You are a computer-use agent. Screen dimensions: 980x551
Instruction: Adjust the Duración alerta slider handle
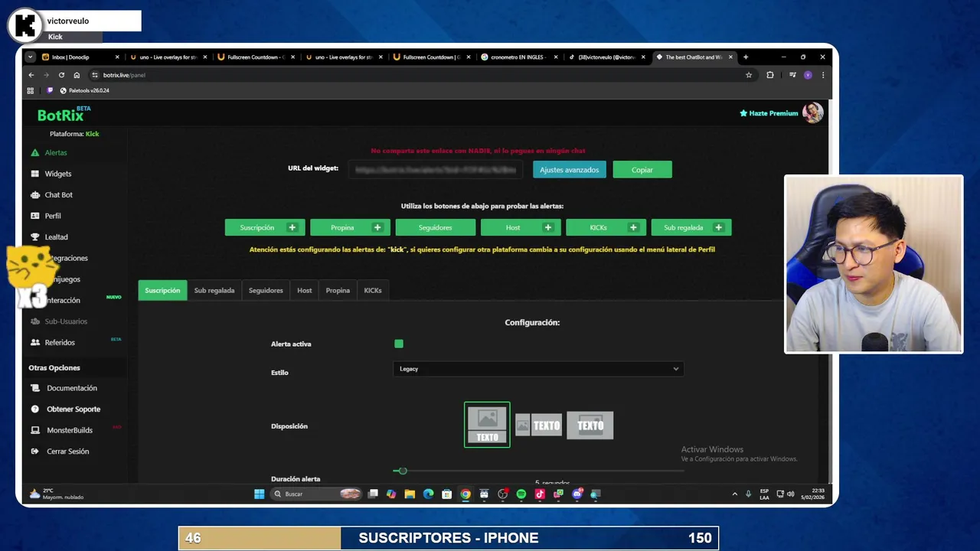tap(403, 471)
